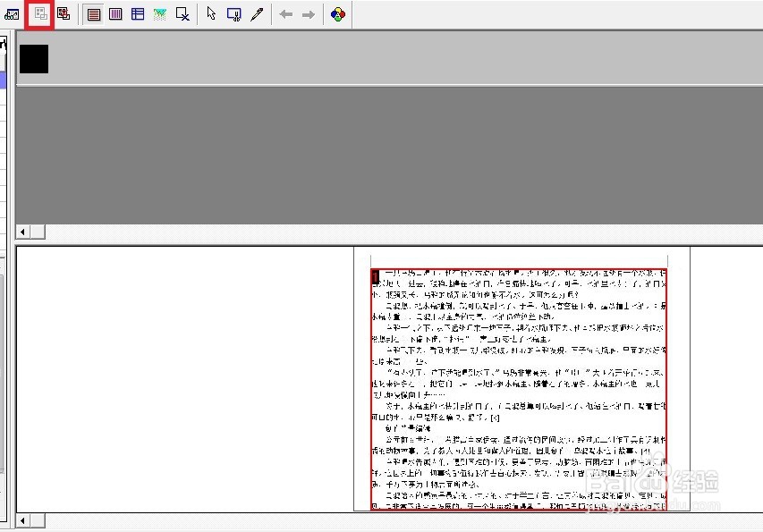The height and width of the screenshot is (532, 763).
Task: Select the vertical text region tool
Action: tap(114, 13)
